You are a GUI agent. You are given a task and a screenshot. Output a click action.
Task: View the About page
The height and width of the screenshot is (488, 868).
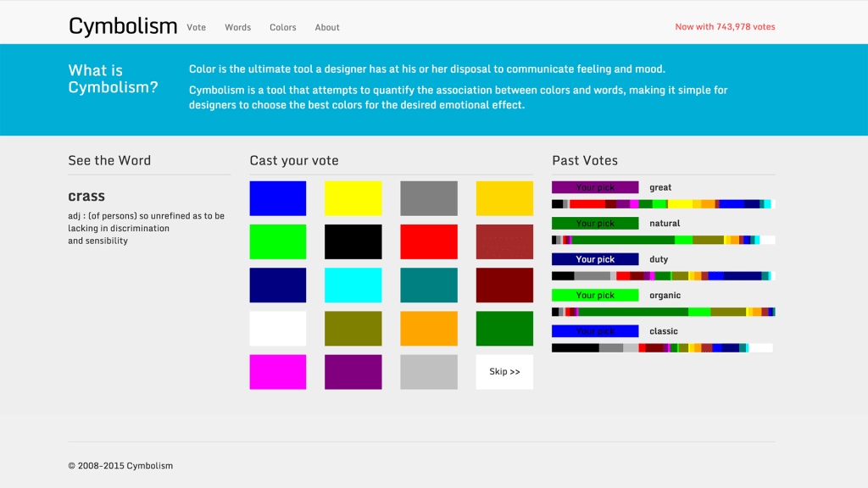coord(326,27)
